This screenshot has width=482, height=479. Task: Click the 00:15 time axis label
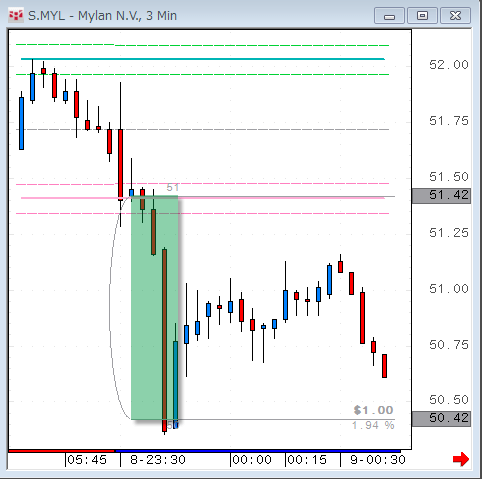307,460
